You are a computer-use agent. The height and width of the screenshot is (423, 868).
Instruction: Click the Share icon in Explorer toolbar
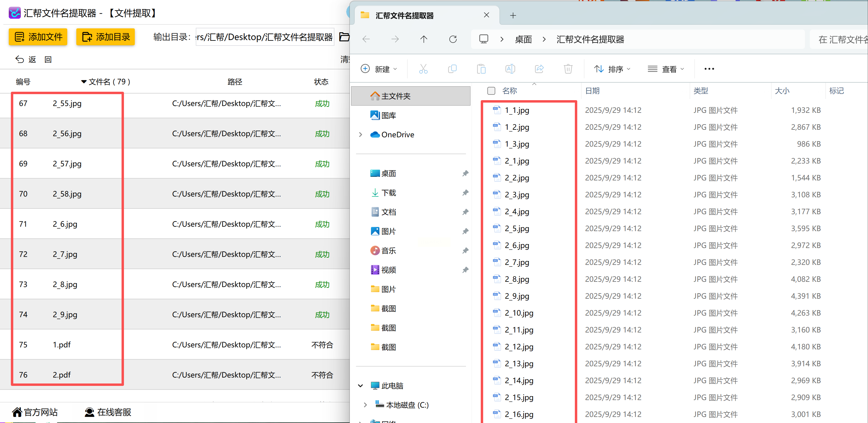click(x=539, y=69)
